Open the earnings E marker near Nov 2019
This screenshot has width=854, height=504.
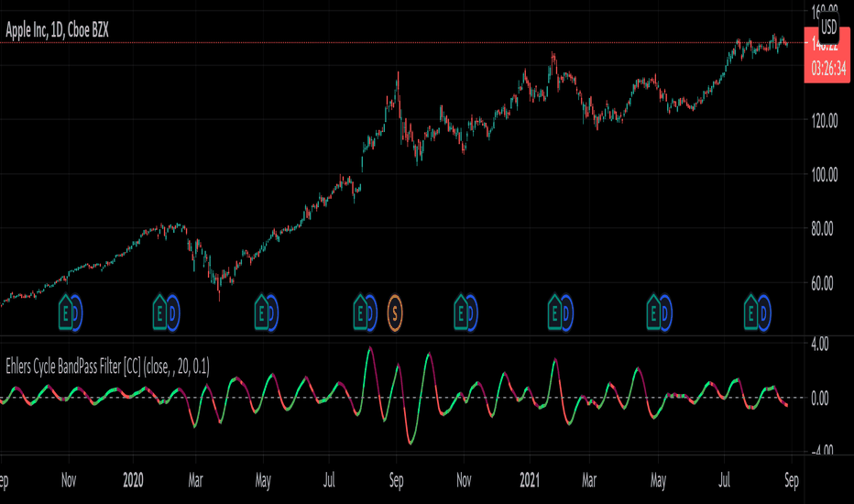point(65,312)
